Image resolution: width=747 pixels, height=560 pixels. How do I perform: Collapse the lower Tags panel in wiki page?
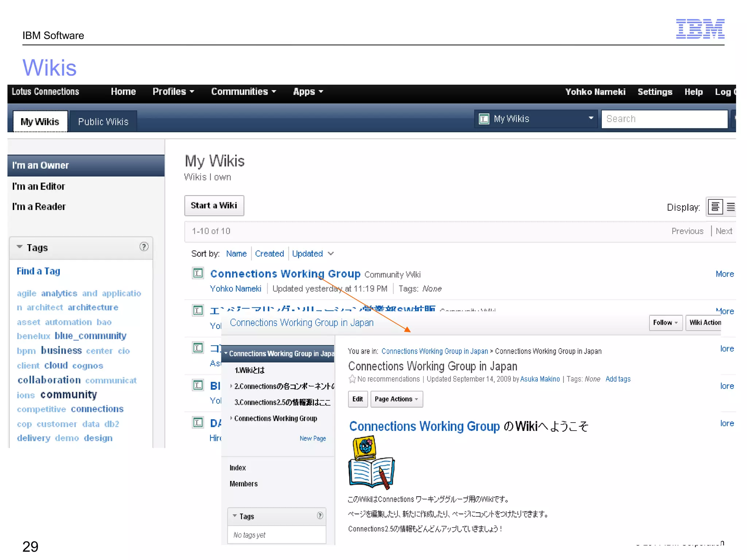(x=235, y=516)
